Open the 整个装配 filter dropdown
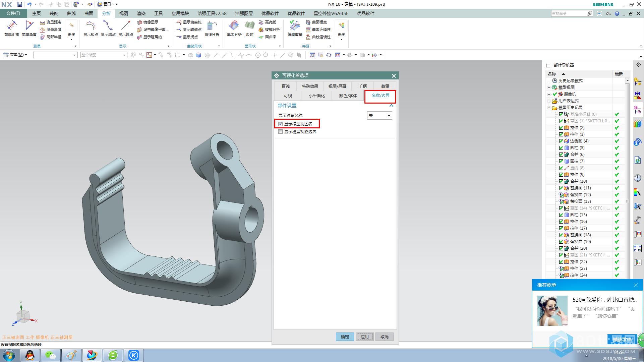644x362 pixels. coord(104,55)
